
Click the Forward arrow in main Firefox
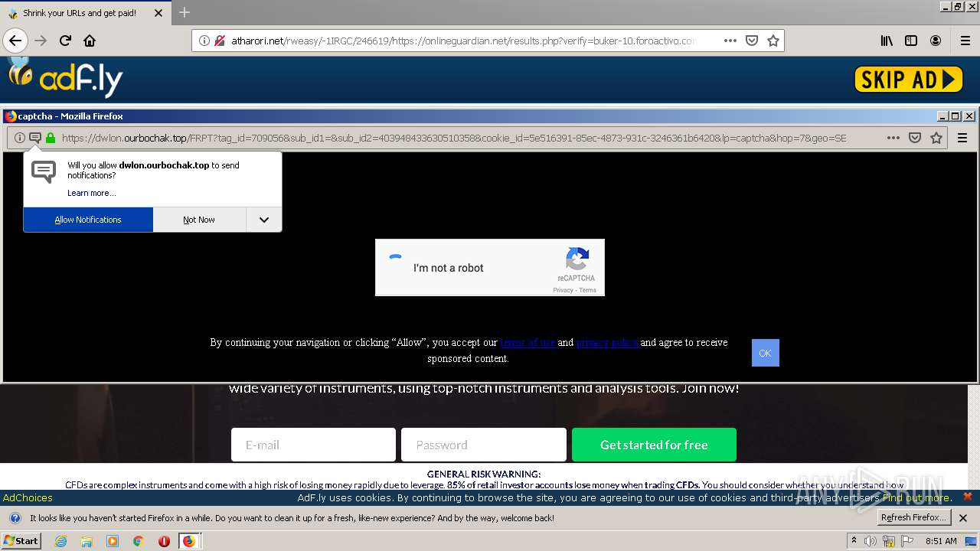point(41,41)
